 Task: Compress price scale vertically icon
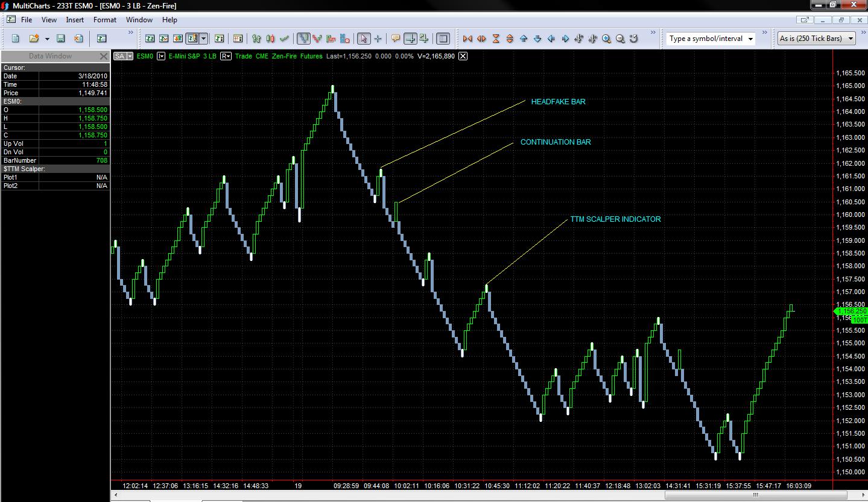[x=496, y=39]
